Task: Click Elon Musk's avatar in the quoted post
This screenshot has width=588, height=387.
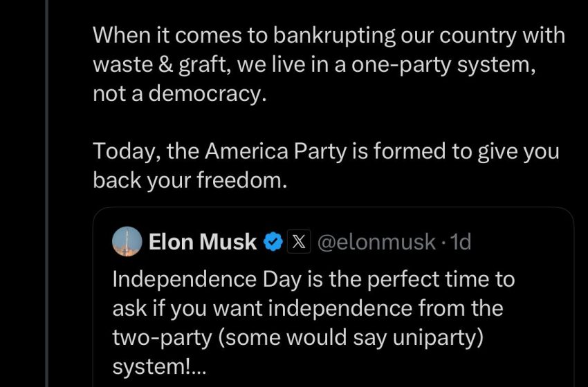Action: click(x=128, y=241)
